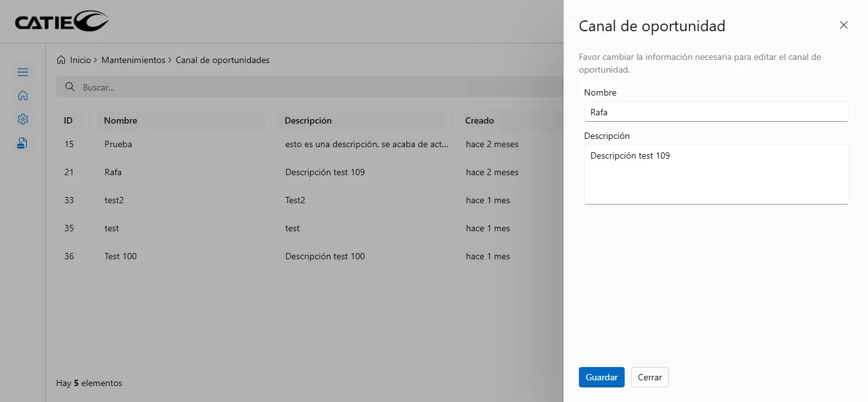Click the CATIE logo

pyautogui.click(x=62, y=21)
